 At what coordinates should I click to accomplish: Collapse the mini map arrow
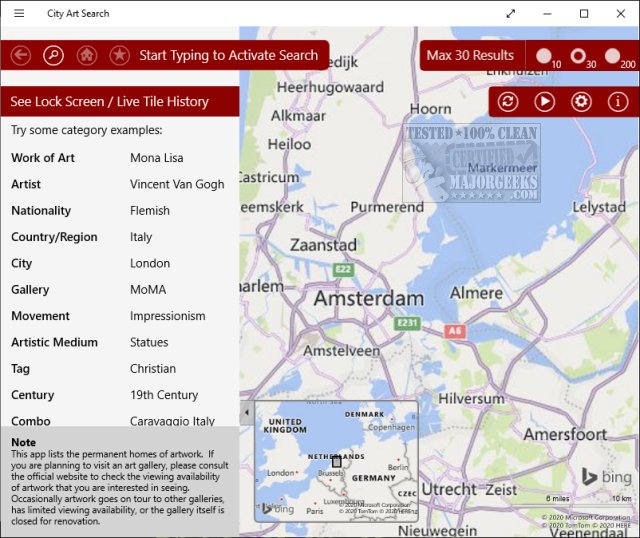click(247, 412)
